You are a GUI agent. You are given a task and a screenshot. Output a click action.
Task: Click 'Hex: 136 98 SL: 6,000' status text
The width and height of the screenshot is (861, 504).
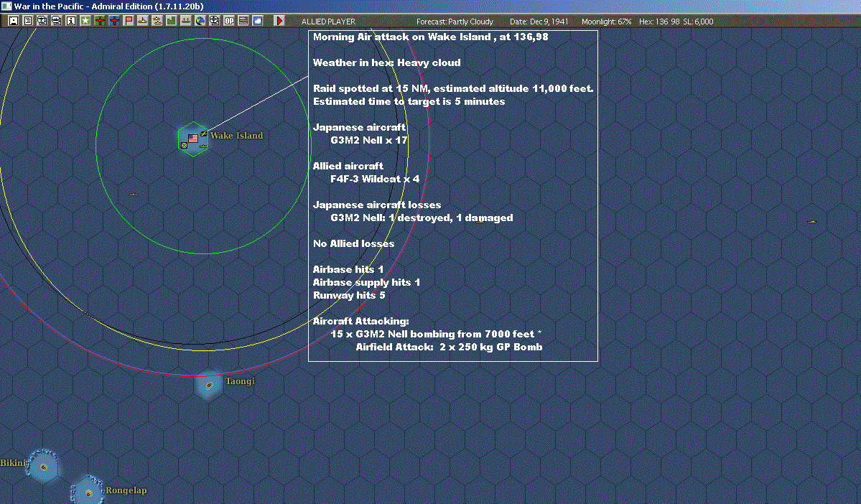[676, 22]
